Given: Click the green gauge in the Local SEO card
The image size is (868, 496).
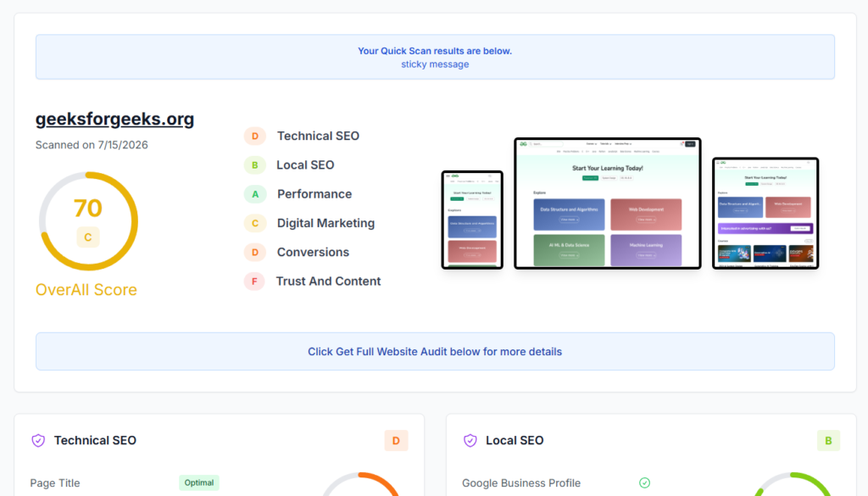Looking at the screenshot, I should pos(793,484).
